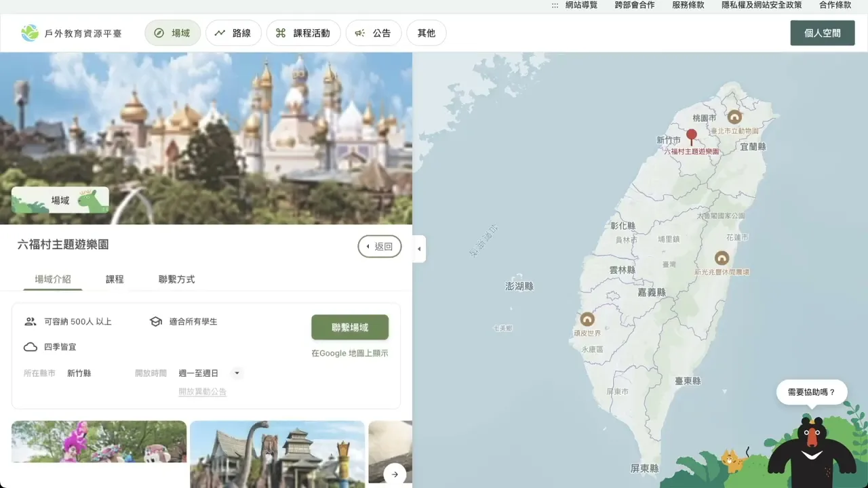
Task: Click 臺東縣 label on the map
Action: tap(688, 382)
